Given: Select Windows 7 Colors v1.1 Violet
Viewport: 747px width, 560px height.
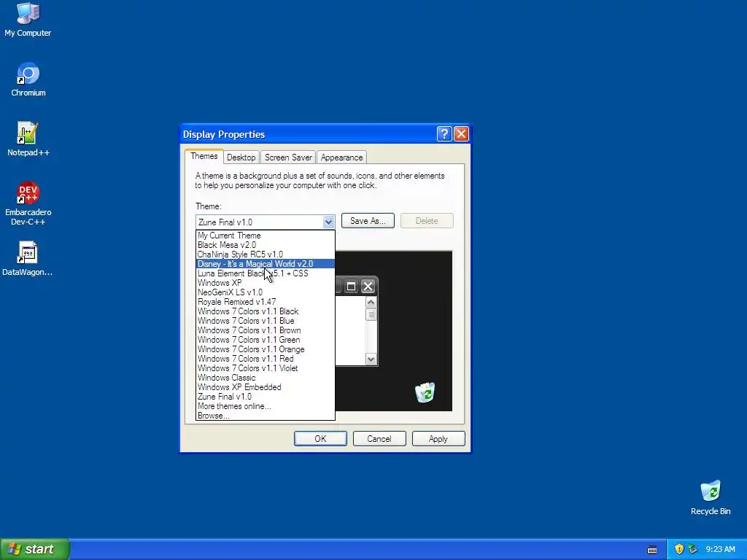Looking at the screenshot, I should (x=266, y=368).
